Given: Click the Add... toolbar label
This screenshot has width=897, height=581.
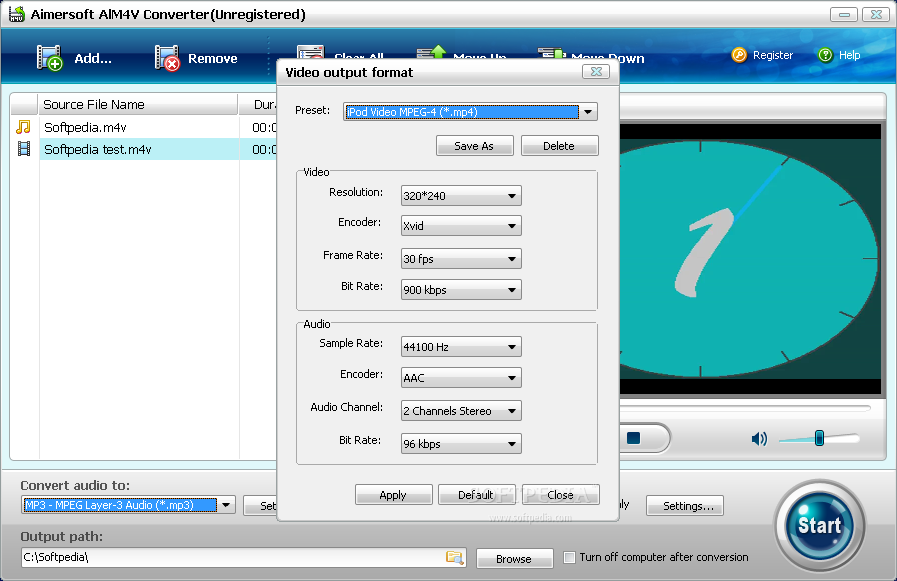Looking at the screenshot, I should point(93,58).
